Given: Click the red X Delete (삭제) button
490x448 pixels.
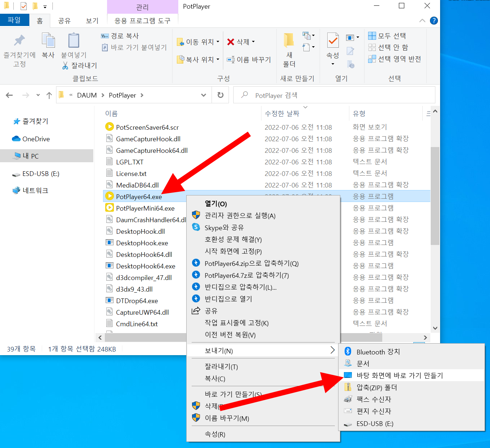Looking at the screenshot, I should click(238, 42).
